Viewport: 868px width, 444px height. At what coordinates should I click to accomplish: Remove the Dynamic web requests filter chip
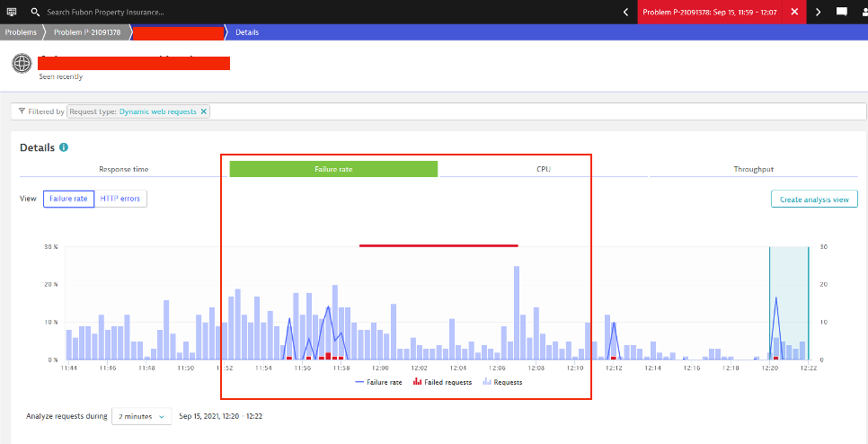(204, 111)
